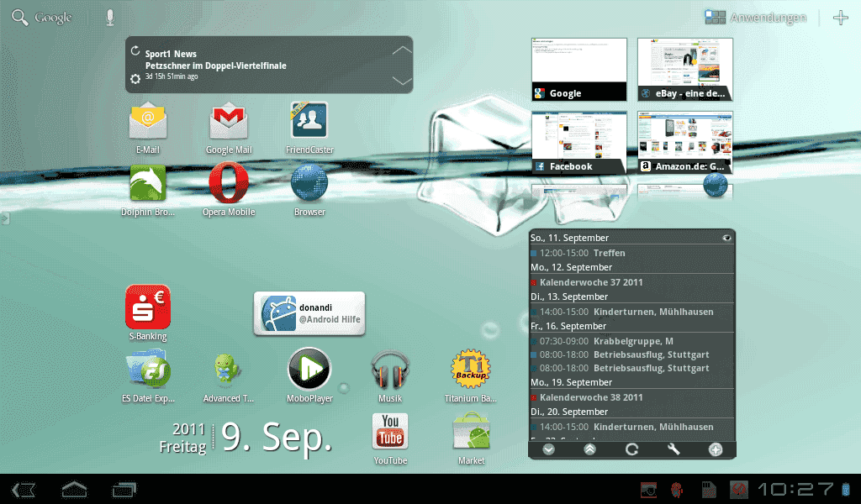Tap the plus button to customize the home screen
The height and width of the screenshot is (504, 861).
click(841, 18)
